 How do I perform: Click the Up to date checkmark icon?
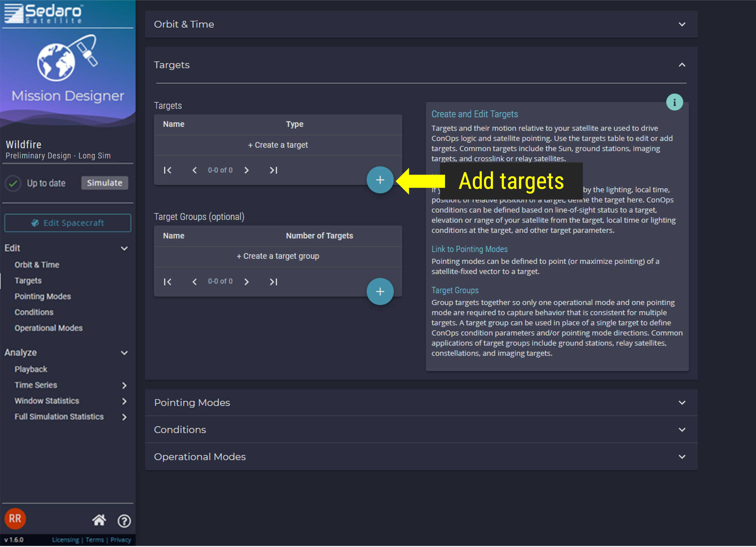click(12, 182)
